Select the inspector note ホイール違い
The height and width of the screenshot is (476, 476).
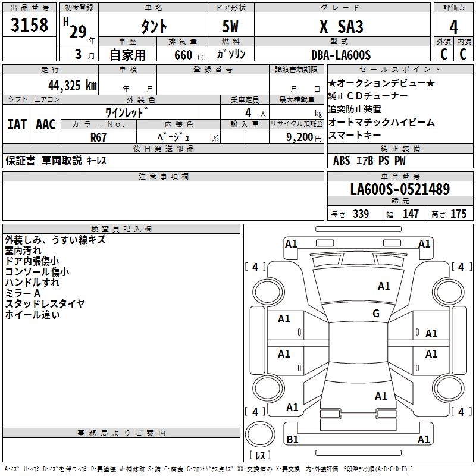click(x=32, y=314)
